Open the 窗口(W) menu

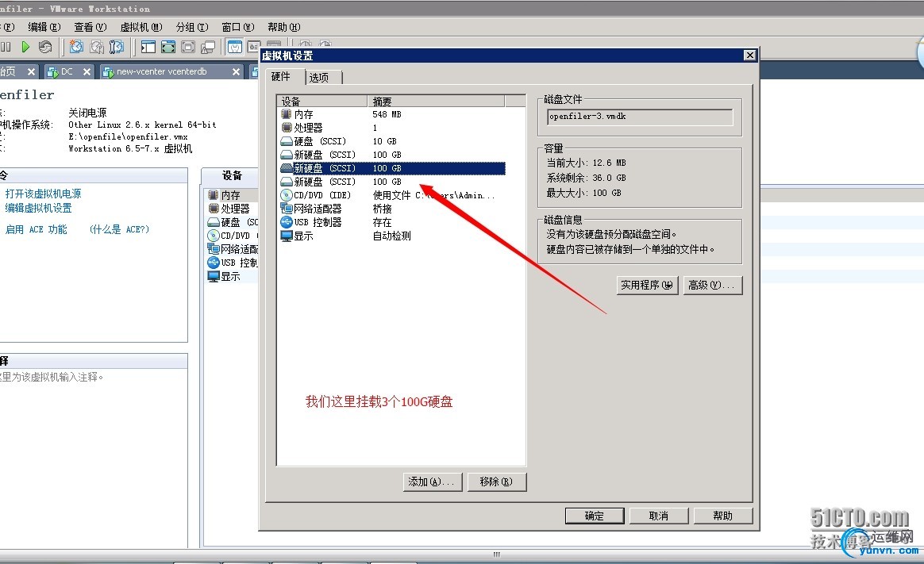[x=238, y=27]
